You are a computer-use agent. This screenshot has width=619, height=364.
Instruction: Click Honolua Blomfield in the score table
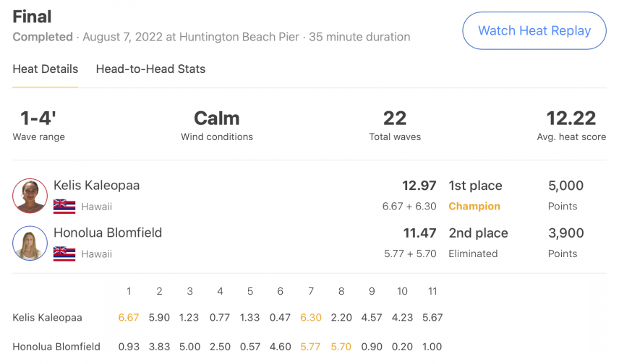[x=56, y=347]
